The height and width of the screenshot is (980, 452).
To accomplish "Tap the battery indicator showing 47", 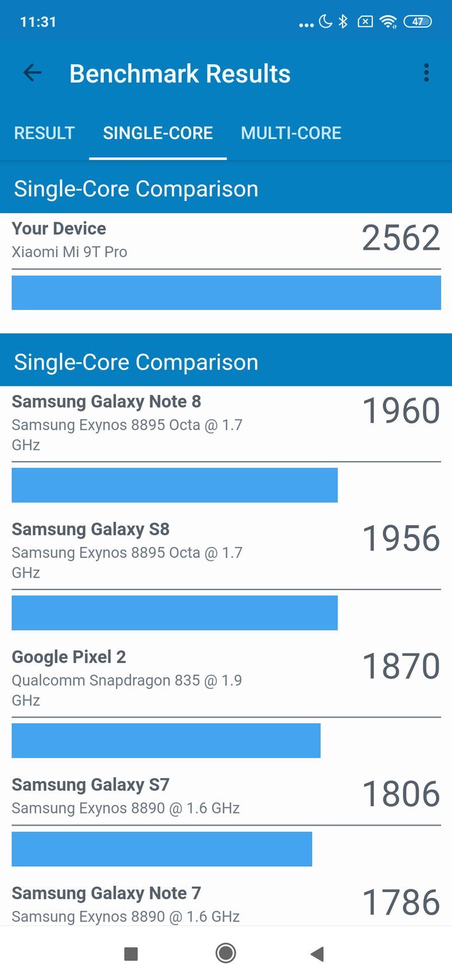I will point(418,21).
